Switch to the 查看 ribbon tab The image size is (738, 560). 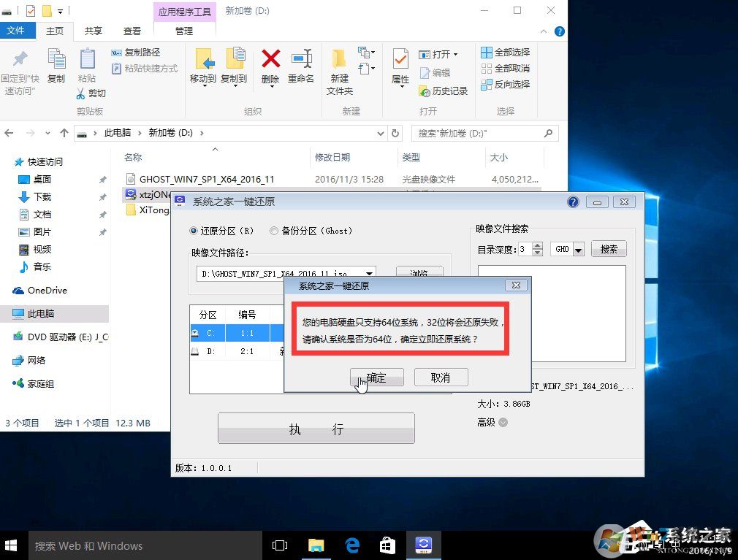click(132, 31)
